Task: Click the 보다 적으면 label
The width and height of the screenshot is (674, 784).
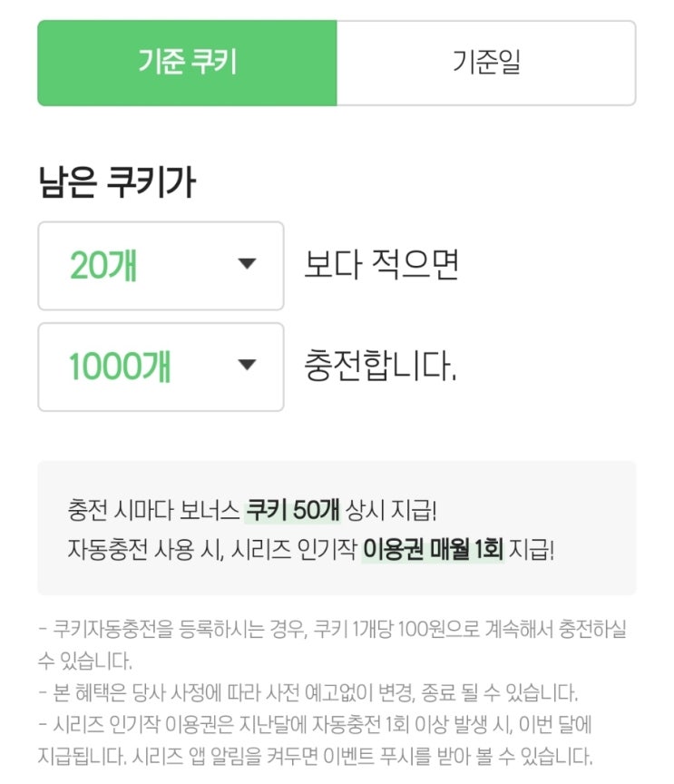Action: click(x=382, y=265)
